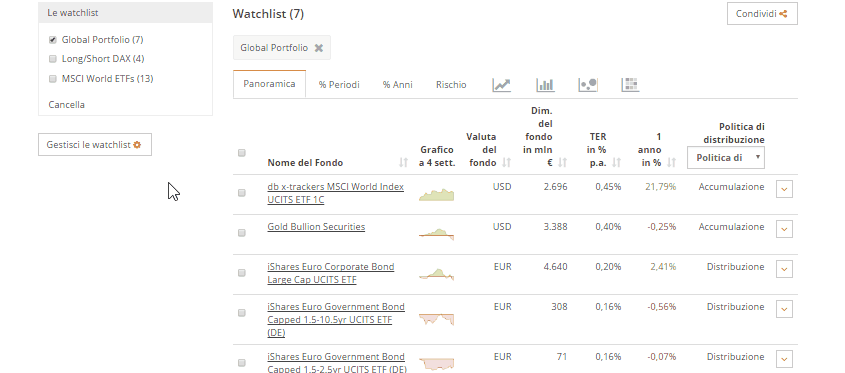Viewport: 845px width, 373px height.
Task: Switch to the % Periodi tab
Action: click(339, 85)
